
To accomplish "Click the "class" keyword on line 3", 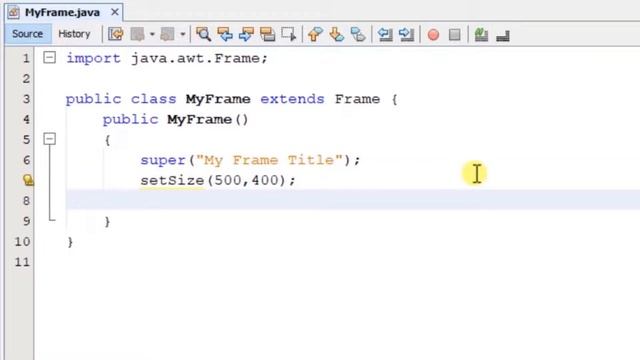I will [x=153, y=99].
